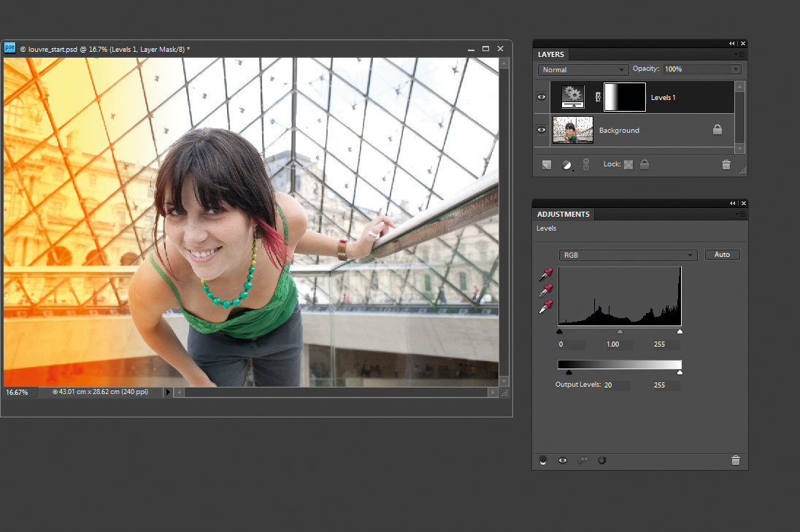Open the Layers panel options menu icon

(740, 54)
